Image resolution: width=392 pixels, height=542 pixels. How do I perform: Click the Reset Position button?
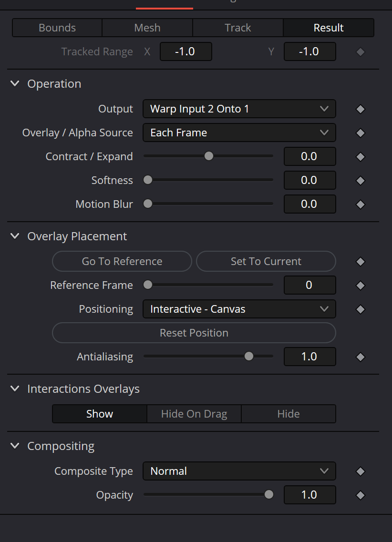coord(194,333)
